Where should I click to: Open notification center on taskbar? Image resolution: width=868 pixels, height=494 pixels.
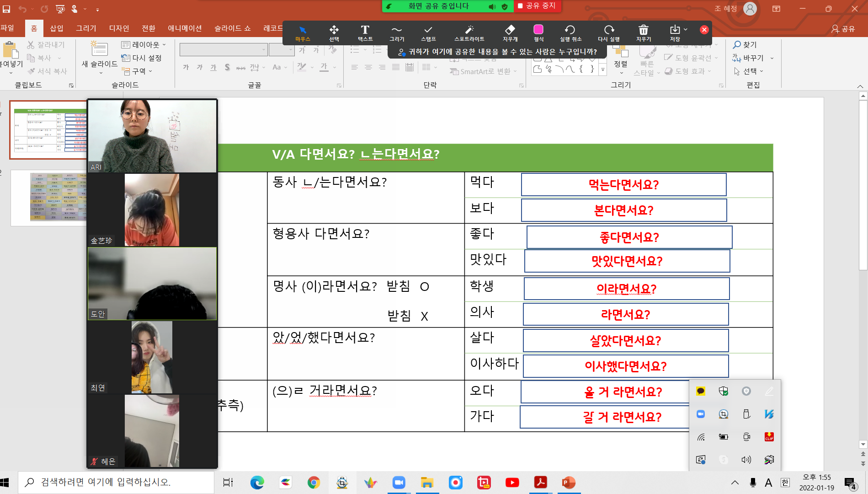click(x=850, y=483)
